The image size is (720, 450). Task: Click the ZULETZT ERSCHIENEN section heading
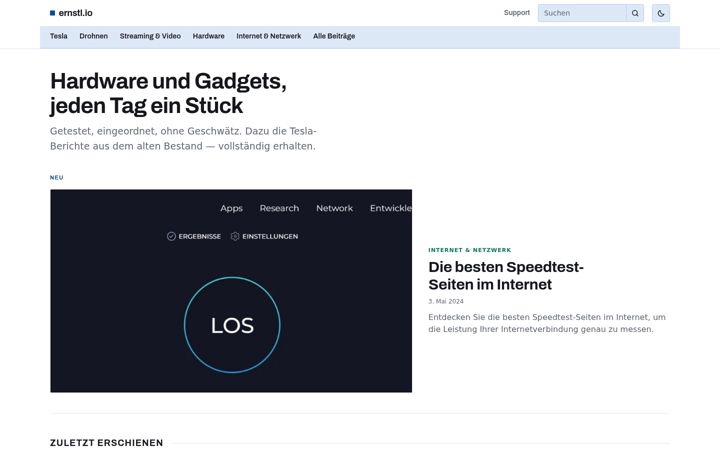tap(107, 443)
